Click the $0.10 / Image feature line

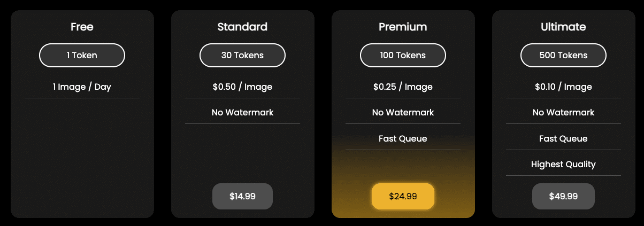point(563,87)
